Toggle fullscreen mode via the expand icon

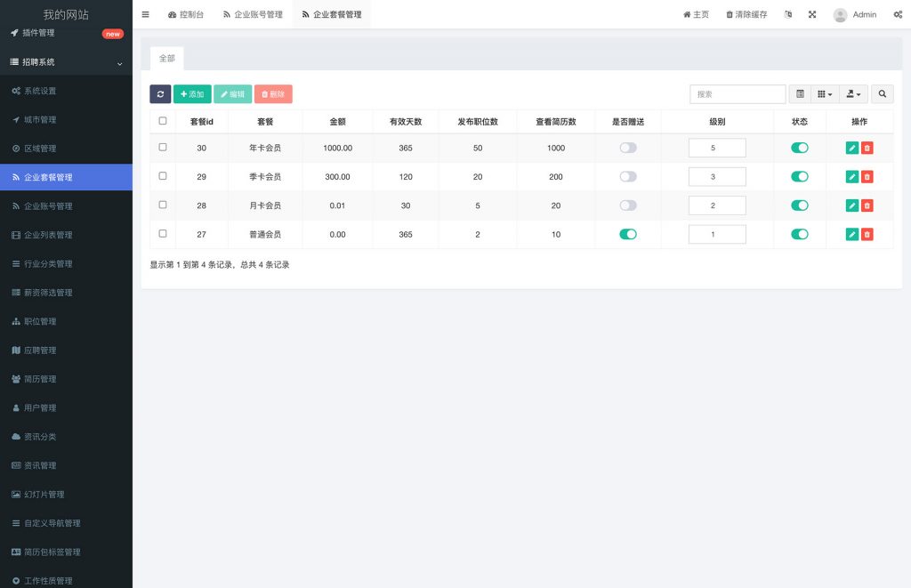click(x=811, y=14)
